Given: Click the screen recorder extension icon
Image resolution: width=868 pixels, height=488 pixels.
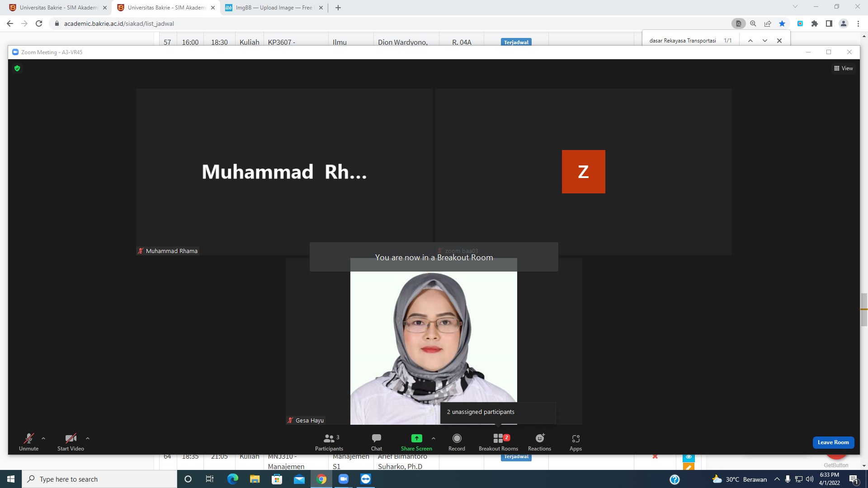Looking at the screenshot, I should (800, 23).
